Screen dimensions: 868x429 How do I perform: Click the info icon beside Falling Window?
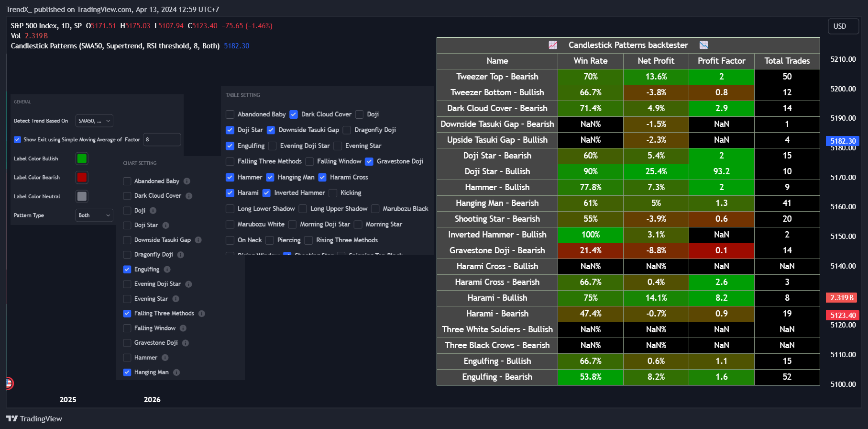pos(183,328)
